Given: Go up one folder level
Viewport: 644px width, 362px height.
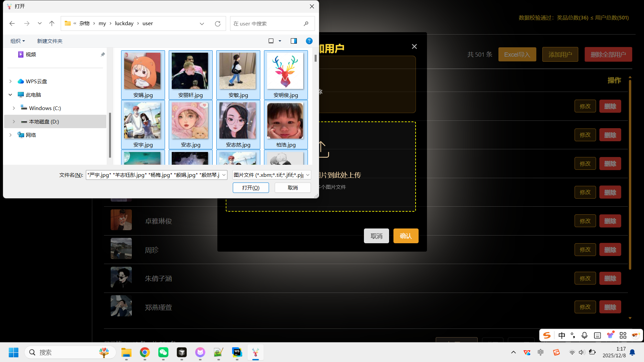Looking at the screenshot, I should (52, 23).
